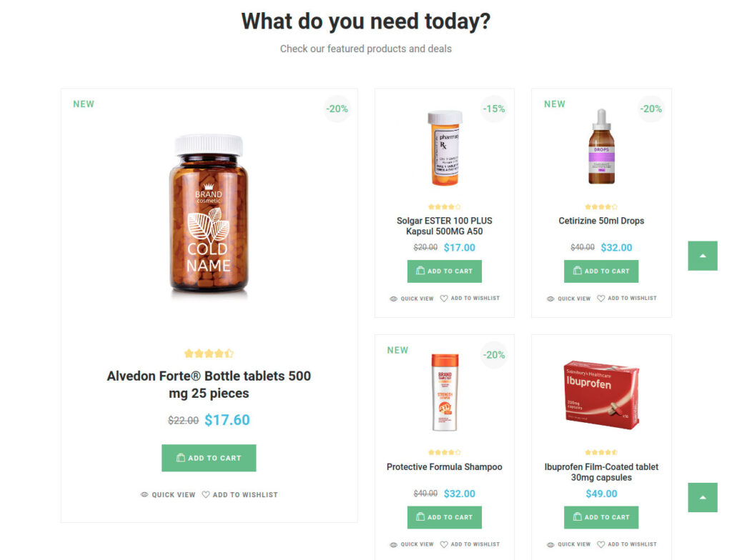Image resolution: width=732 pixels, height=560 pixels.
Task: Click Quick View eye icon for Cetirizine Drops
Action: tap(550, 299)
